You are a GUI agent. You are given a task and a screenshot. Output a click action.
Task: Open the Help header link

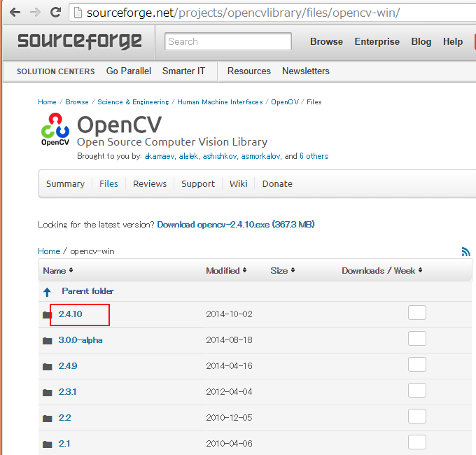coord(453,41)
